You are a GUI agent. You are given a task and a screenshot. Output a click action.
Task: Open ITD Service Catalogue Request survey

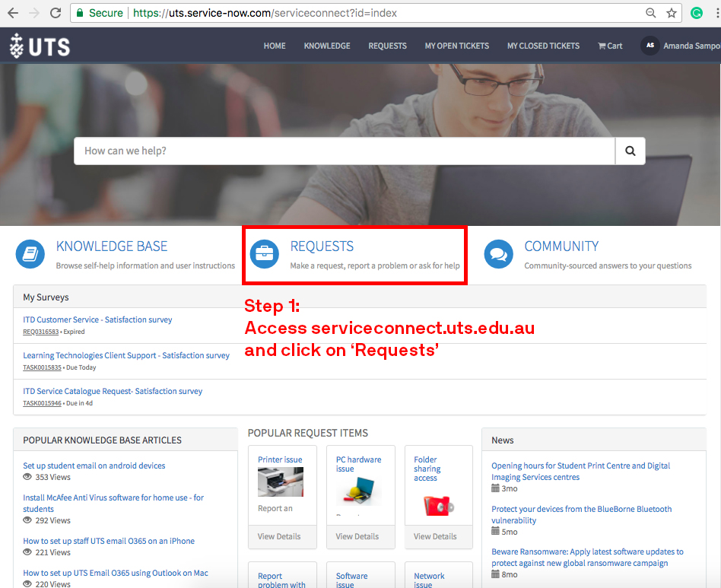[113, 391]
